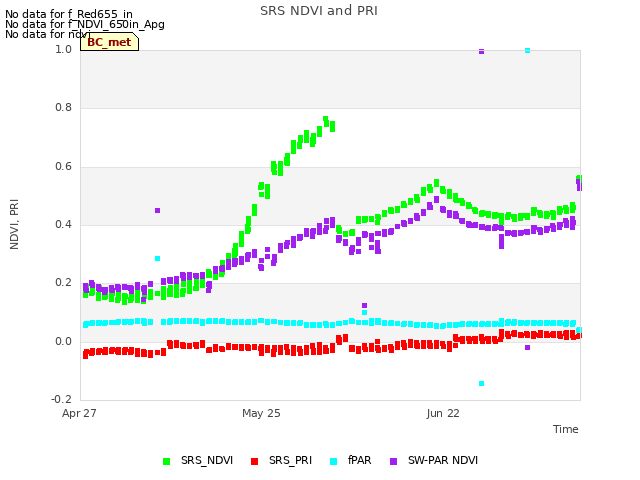Toggle the SRS_PRI legend entry
Screen dimensions: 640x480
tap(281, 460)
